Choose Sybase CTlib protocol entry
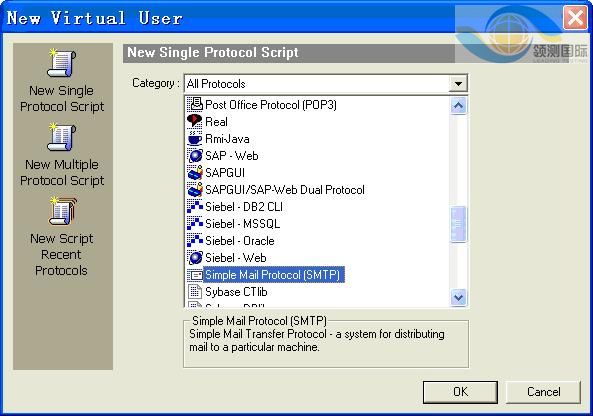Screen dimensions: 593x416 tap(236, 292)
